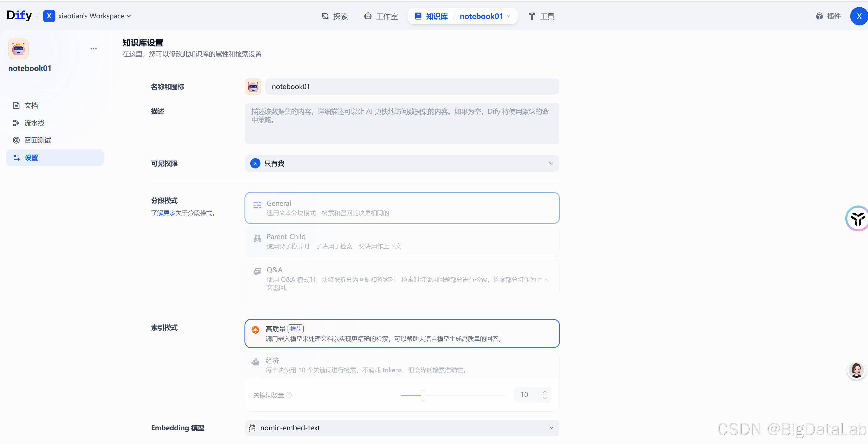This screenshot has width=868, height=444.
Task: Click the 经济 piggy bank icon
Action: (256, 362)
